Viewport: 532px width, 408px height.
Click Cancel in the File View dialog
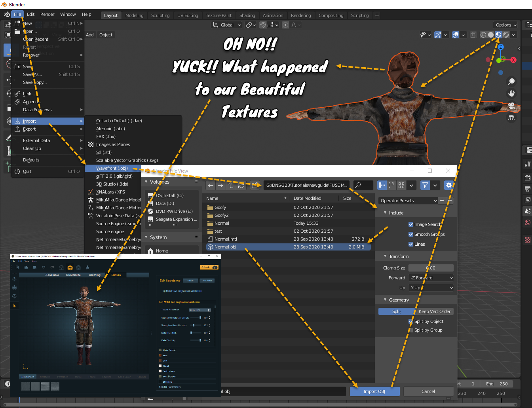click(x=428, y=391)
